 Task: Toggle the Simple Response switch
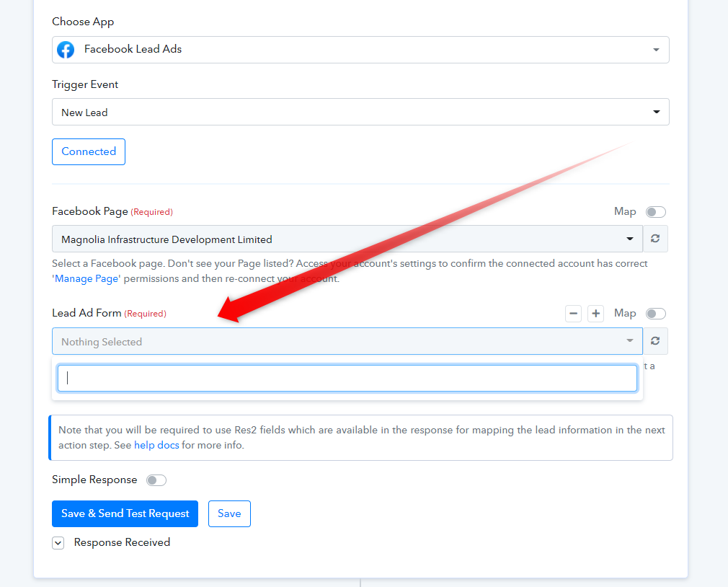[156, 480]
